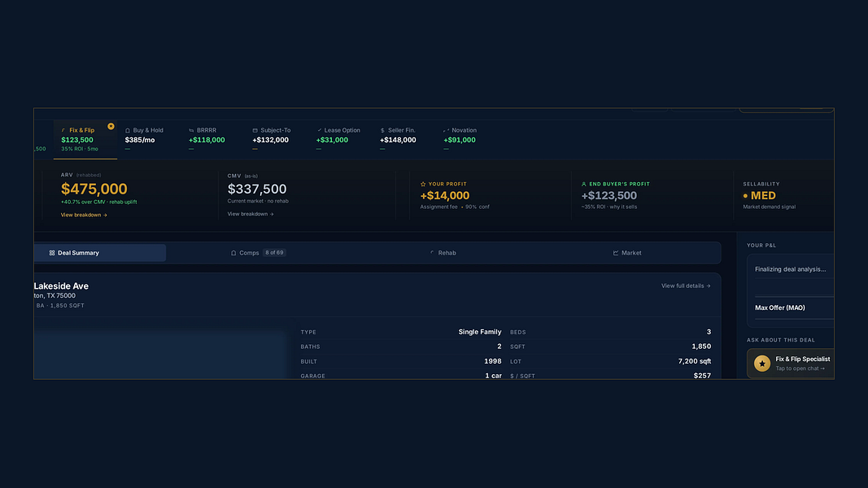Image resolution: width=868 pixels, height=488 pixels.
Task: Open the Subject-To strategy tab
Action: (x=276, y=139)
